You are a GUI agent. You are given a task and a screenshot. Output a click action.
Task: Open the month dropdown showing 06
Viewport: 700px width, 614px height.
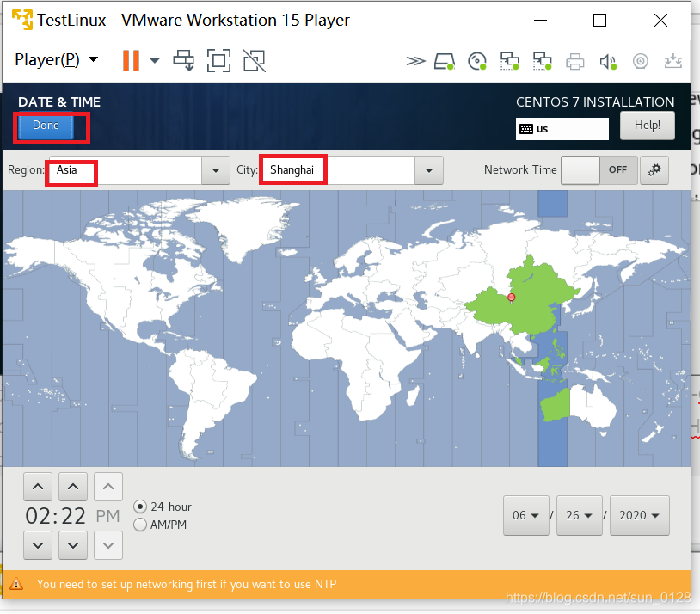(526, 515)
